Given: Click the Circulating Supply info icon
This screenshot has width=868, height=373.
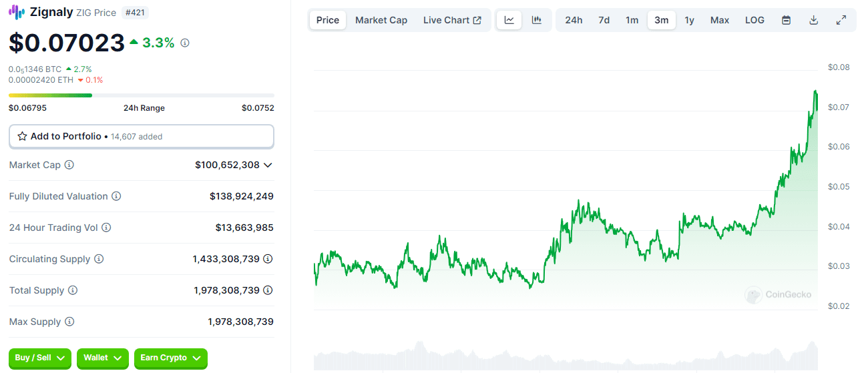Looking at the screenshot, I should [99, 259].
